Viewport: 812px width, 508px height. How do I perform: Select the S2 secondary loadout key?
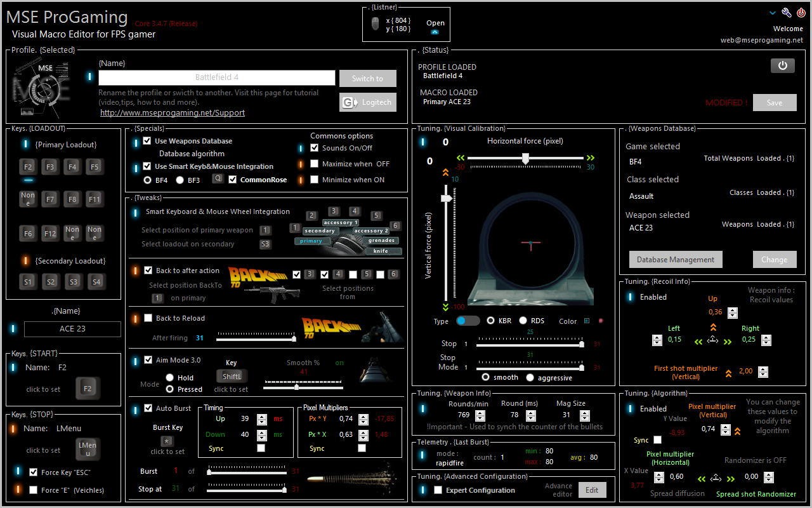(51, 282)
